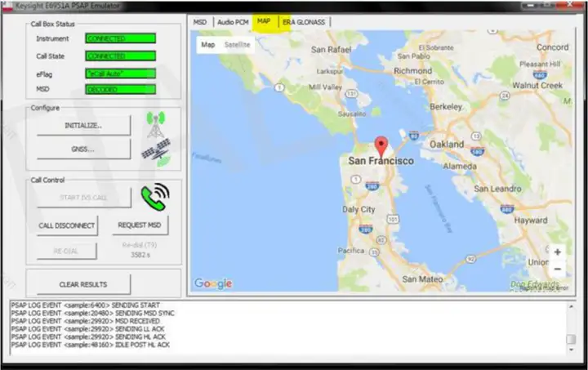
Task: Click the San Mateo label on map
Action: (422, 279)
